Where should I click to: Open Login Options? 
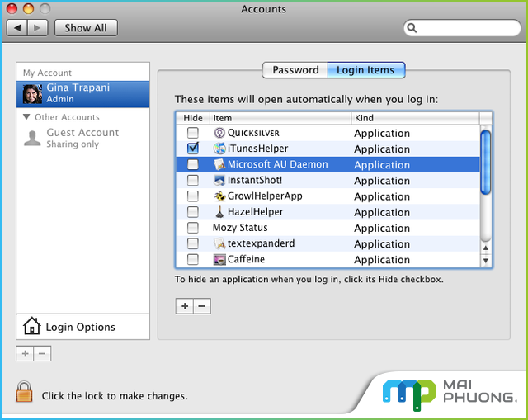[82, 327]
